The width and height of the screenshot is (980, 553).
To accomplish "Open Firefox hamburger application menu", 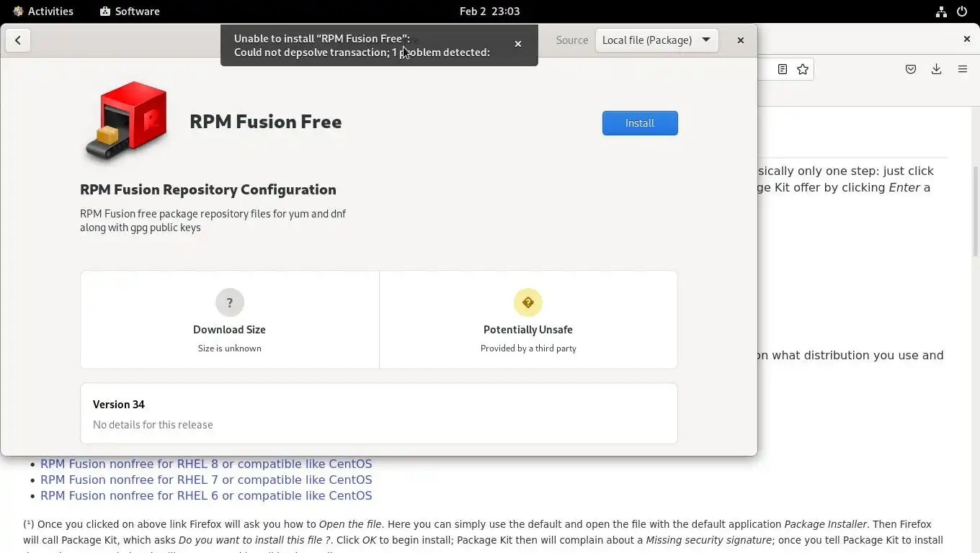I will click(x=963, y=69).
